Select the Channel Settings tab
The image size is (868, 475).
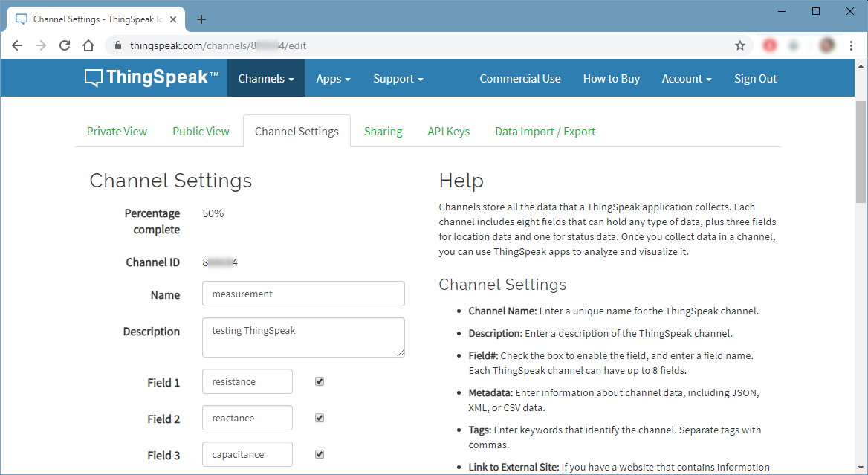[x=297, y=132]
